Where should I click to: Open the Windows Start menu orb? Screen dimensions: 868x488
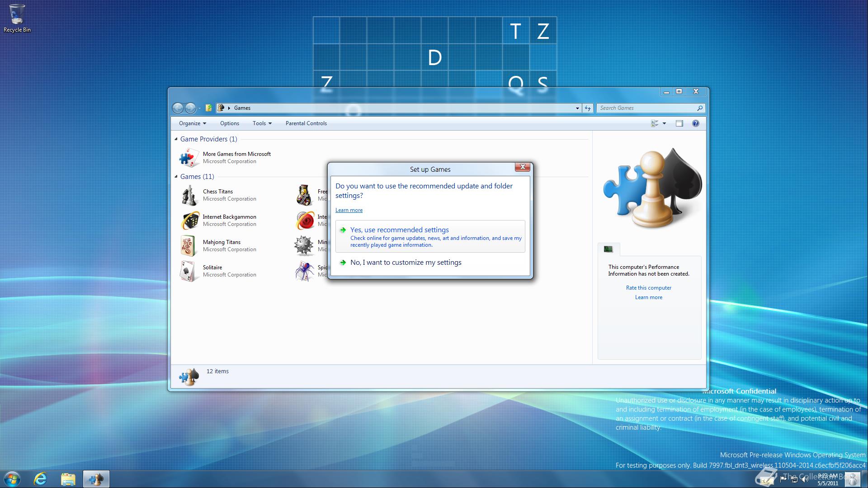12,479
